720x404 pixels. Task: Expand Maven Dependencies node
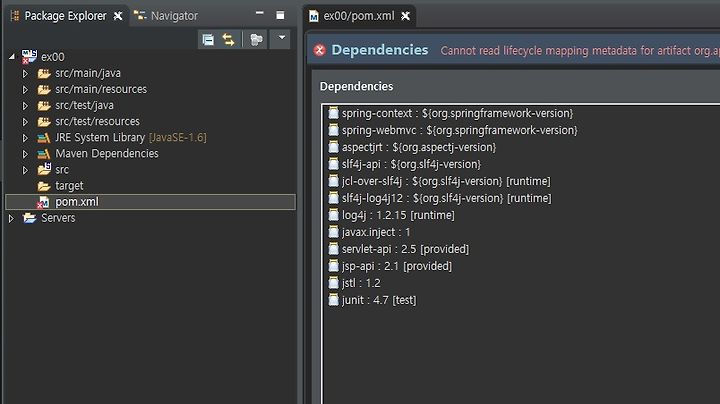pyautogui.click(x=25, y=154)
